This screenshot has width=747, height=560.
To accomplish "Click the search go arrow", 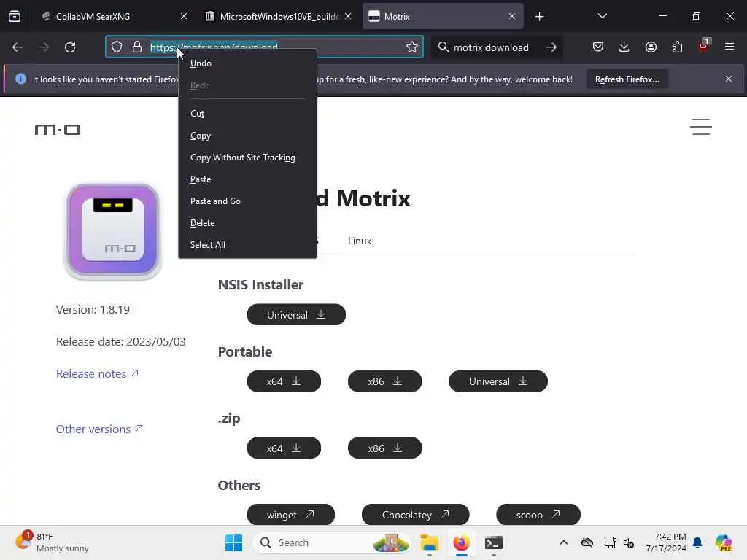I will (x=551, y=47).
